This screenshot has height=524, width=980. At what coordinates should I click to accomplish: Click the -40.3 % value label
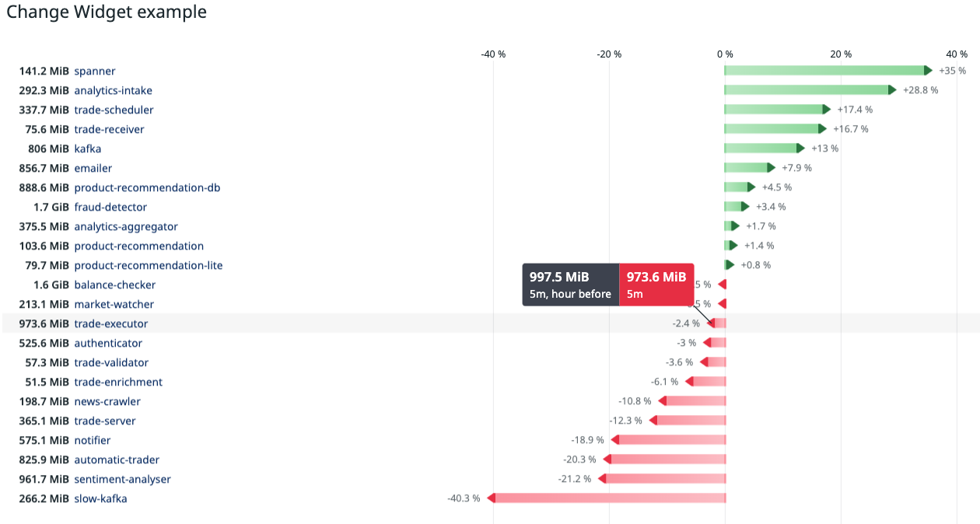coord(464,498)
